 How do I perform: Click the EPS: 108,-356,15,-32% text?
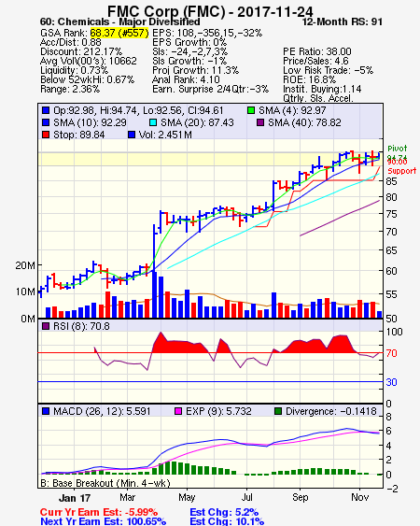[x=207, y=33]
